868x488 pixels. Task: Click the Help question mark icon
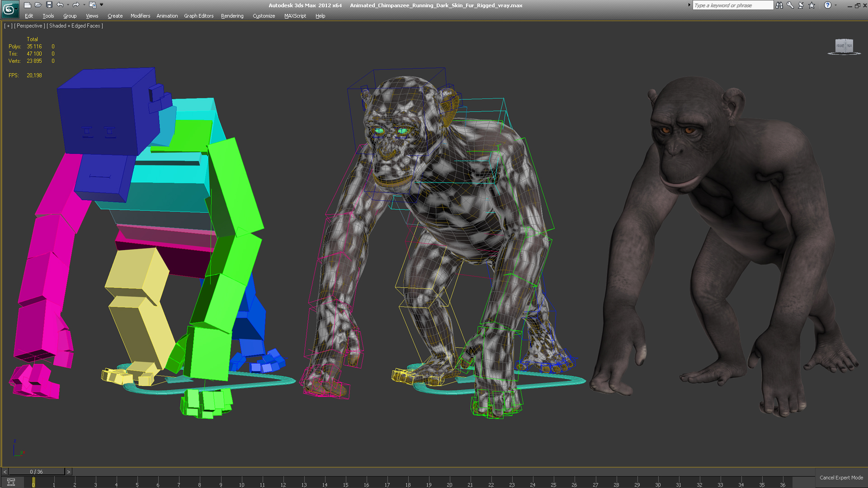[x=828, y=5]
